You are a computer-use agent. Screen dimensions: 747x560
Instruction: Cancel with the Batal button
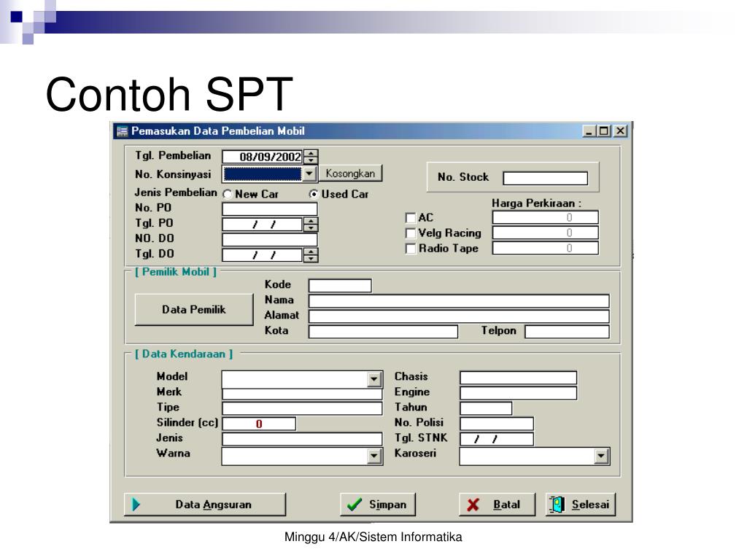coord(497,505)
